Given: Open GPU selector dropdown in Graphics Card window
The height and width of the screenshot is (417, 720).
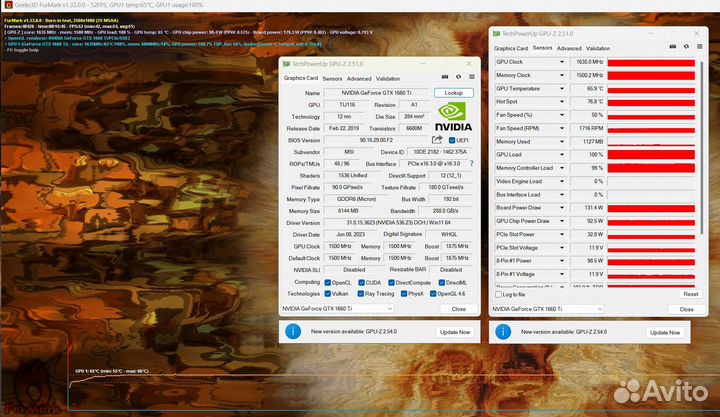Looking at the screenshot, I should coord(338,309).
